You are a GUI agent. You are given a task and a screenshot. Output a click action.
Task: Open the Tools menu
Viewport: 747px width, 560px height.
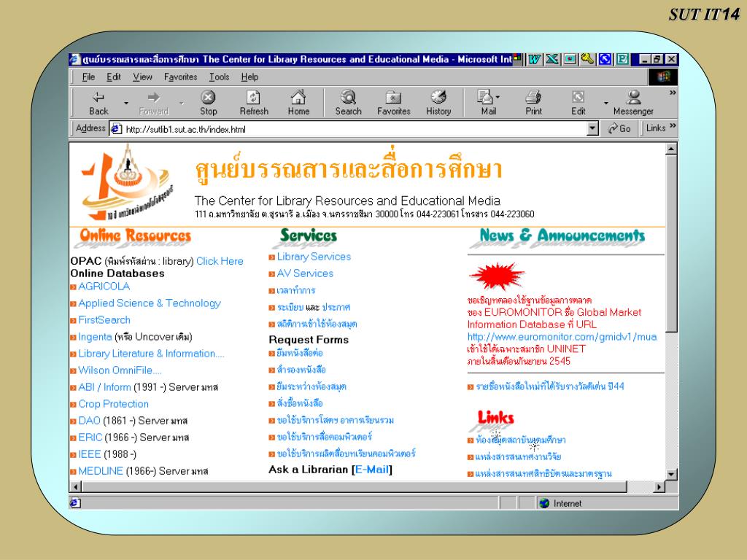pos(219,77)
